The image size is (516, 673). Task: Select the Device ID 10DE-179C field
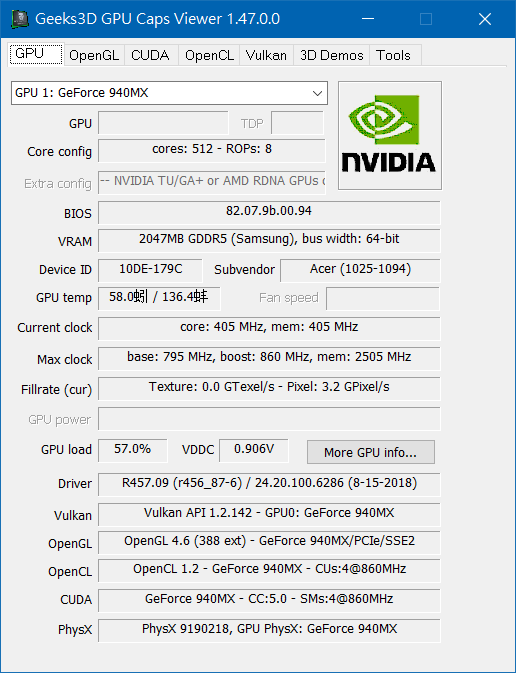point(150,270)
